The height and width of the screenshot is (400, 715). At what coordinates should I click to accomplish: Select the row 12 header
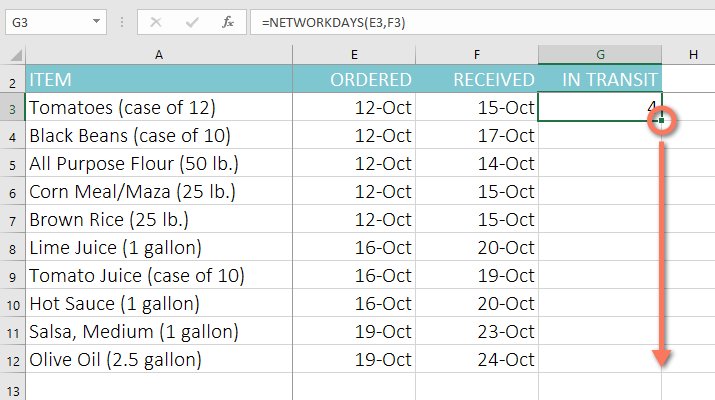pos(13,358)
